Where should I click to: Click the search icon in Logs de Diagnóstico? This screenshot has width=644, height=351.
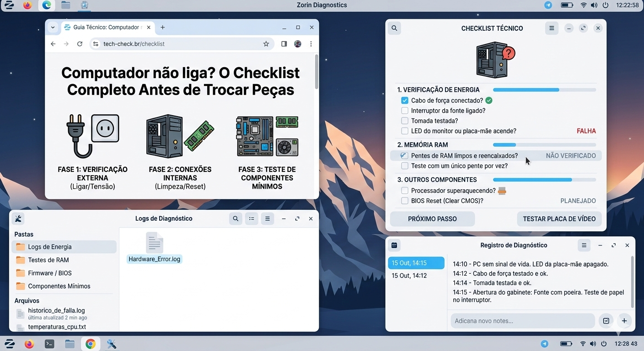click(236, 218)
